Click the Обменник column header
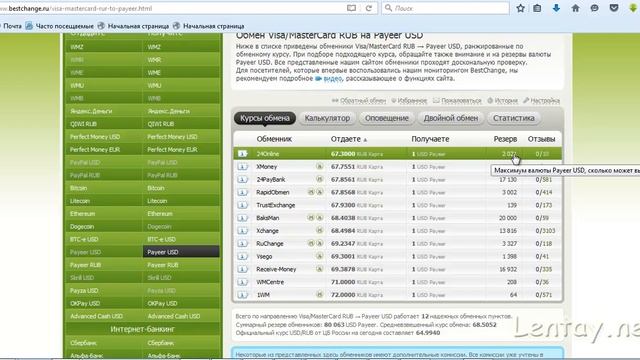Image resolution: width=640 pixels, height=360 pixels. click(274, 139)
